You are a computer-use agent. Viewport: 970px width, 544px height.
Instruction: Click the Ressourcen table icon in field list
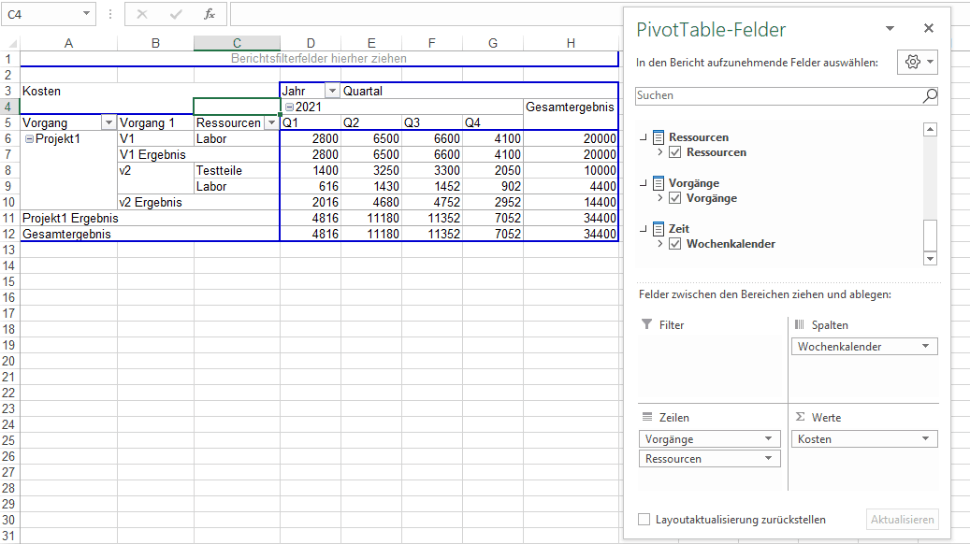point(658,137)
